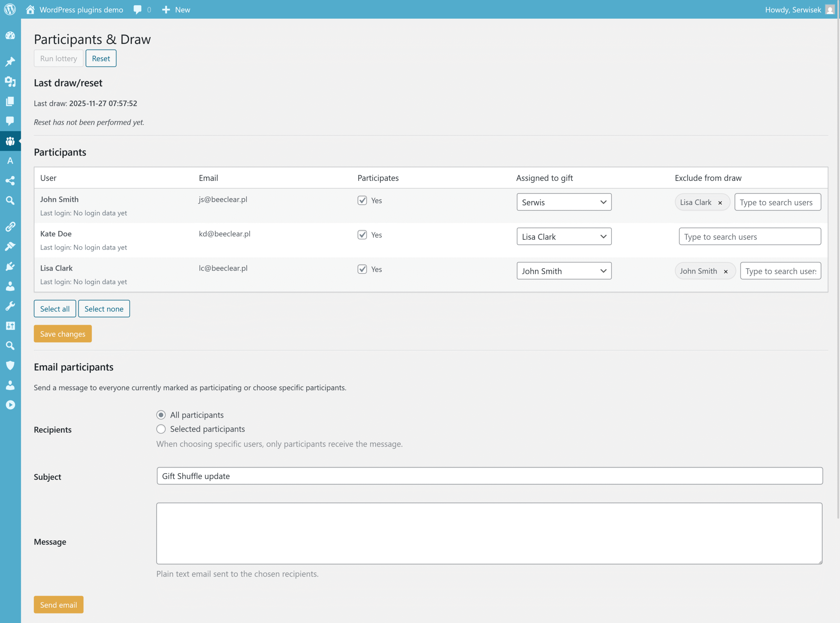This screenshot has height=623, width=840.
Task: Remove Lisa Clark exclusion tag
Action: pyautogui.click(x=720, y=203)
